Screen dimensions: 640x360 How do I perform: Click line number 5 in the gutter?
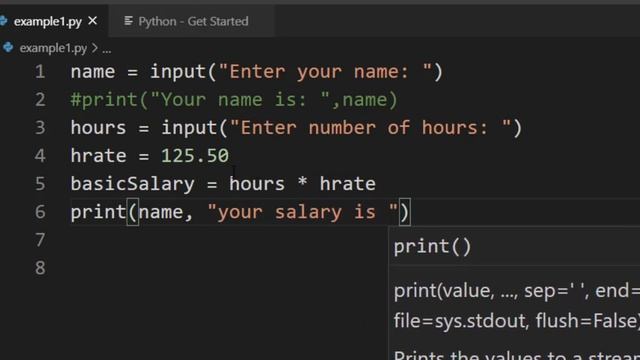[x=40, y=184]
